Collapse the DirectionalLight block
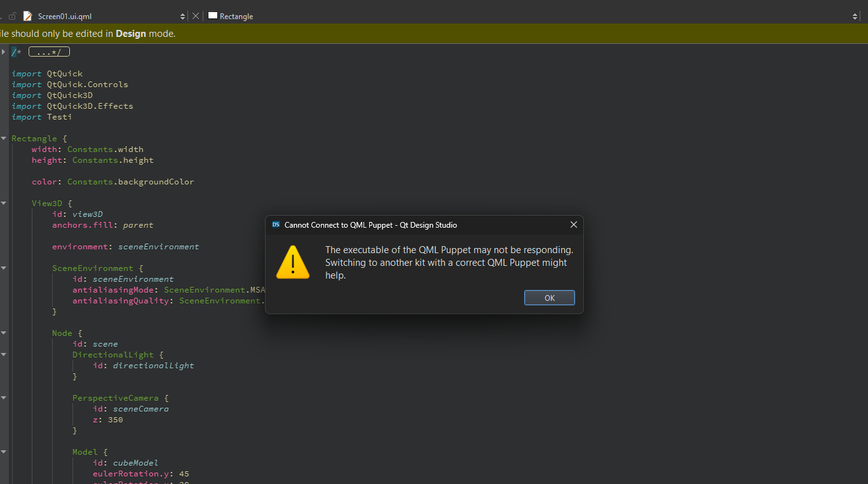The height and width of the screenshot is (484, 868). [4, 354]
